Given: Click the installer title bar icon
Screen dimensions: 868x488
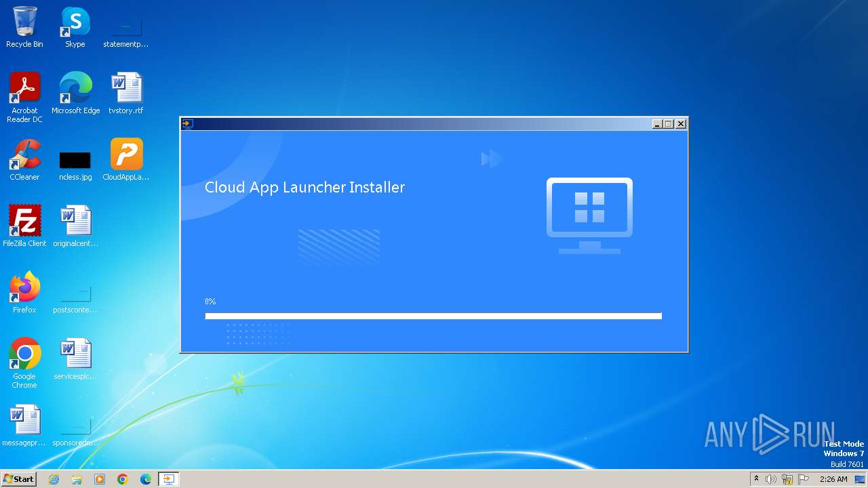Looking at the screenshot, I should (188, 123).
